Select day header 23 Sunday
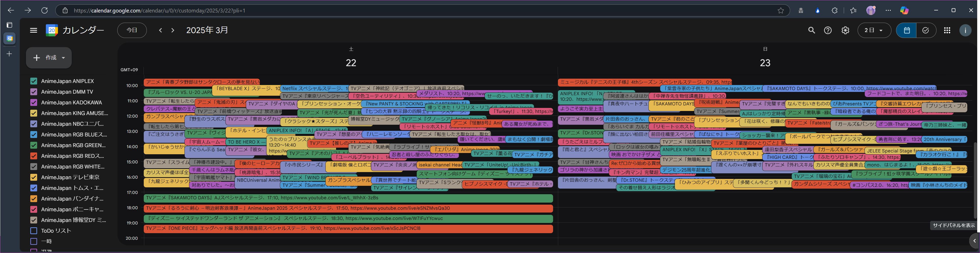The height and width of the screenshot is (253, 980). point(765,62)
